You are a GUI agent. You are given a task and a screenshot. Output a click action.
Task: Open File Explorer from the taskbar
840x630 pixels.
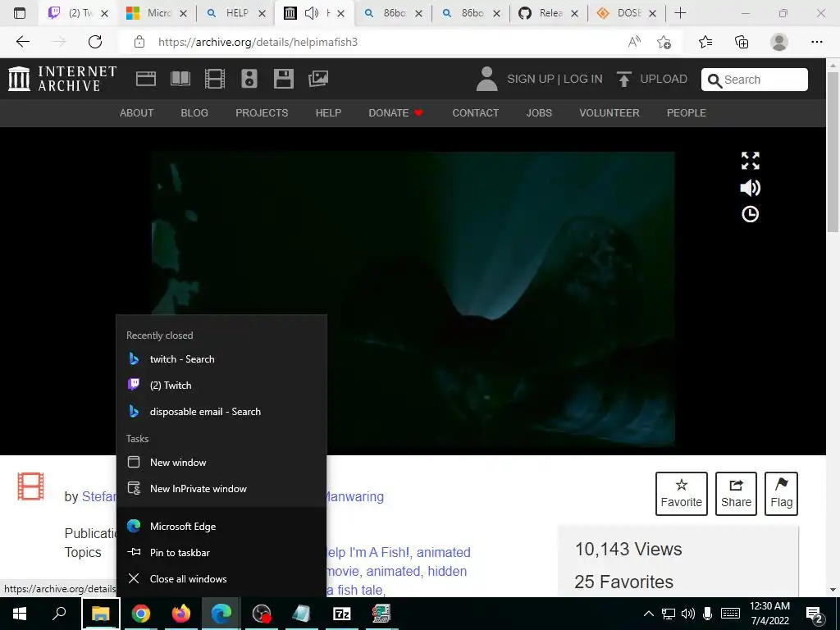coord(100,614)
